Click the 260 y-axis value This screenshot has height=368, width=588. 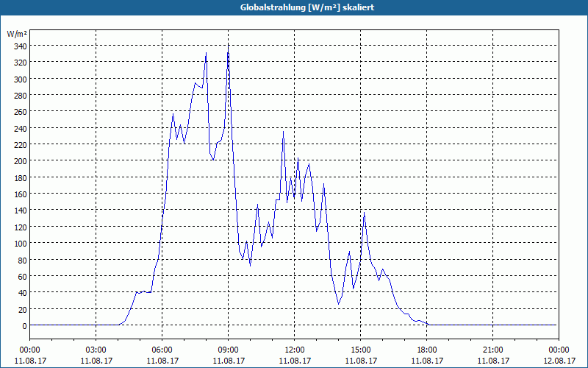(x=21, y=113)
